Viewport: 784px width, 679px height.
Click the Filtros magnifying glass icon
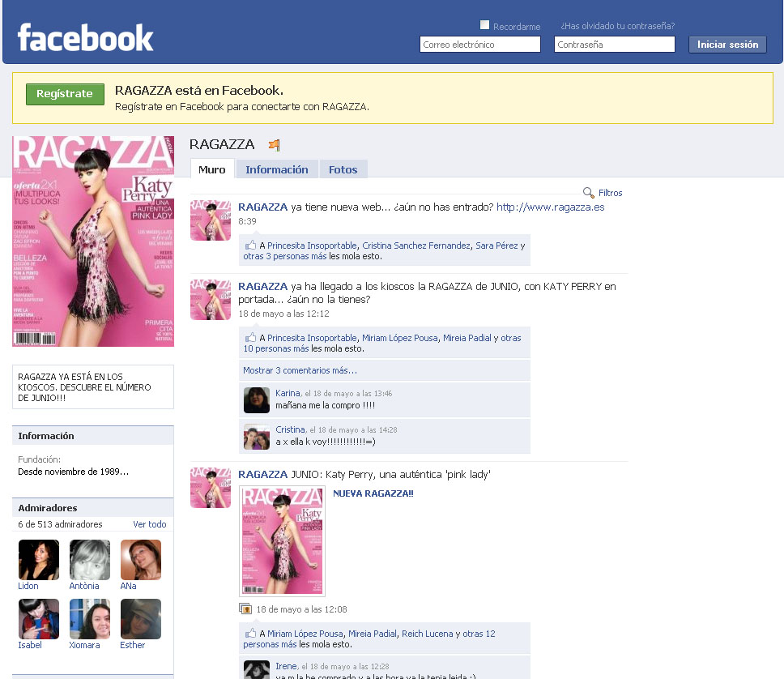tap(589, 193)
